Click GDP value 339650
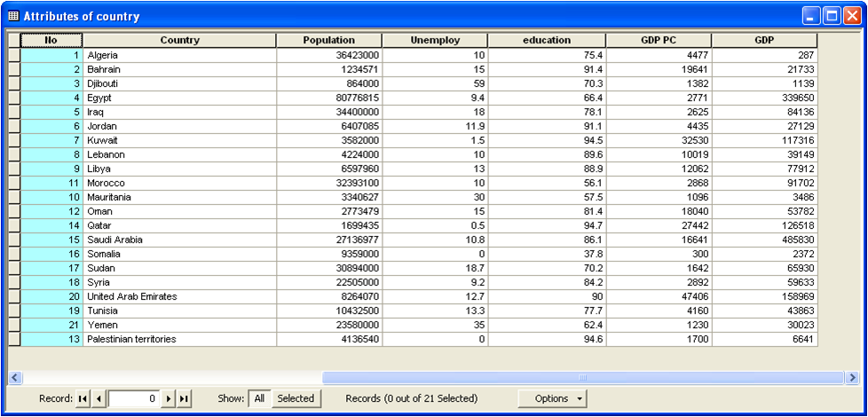The width and height of the screenshot is (868, 417). [x=764, y=98]
